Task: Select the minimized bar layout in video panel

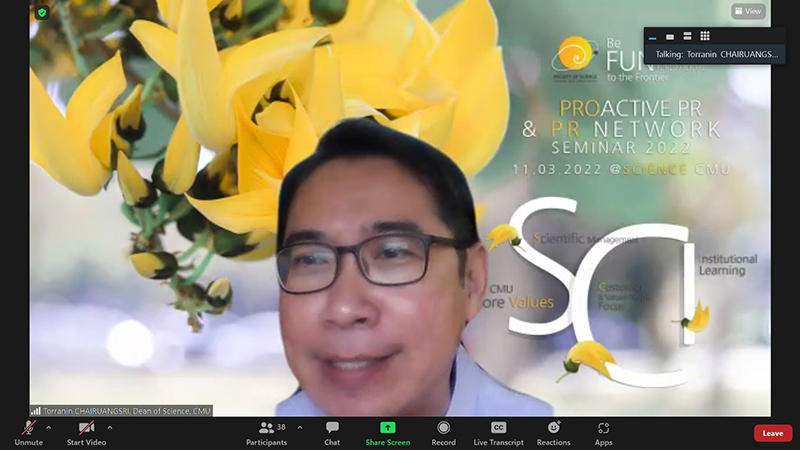Action: (653, 37)
